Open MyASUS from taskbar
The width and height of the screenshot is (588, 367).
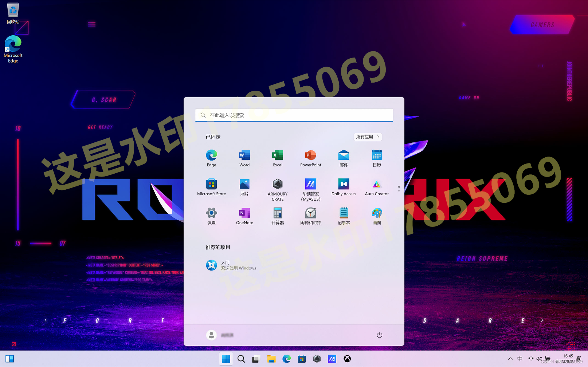(332, 359)
